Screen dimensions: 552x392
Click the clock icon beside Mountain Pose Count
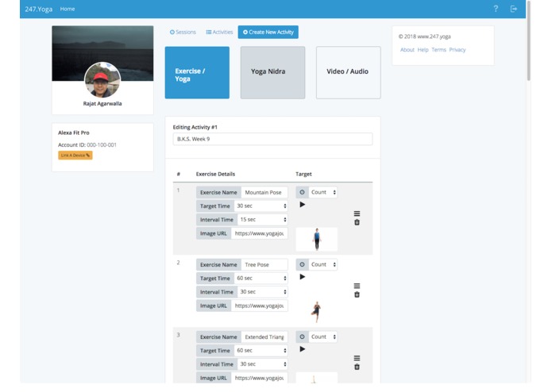pos(302,192)
